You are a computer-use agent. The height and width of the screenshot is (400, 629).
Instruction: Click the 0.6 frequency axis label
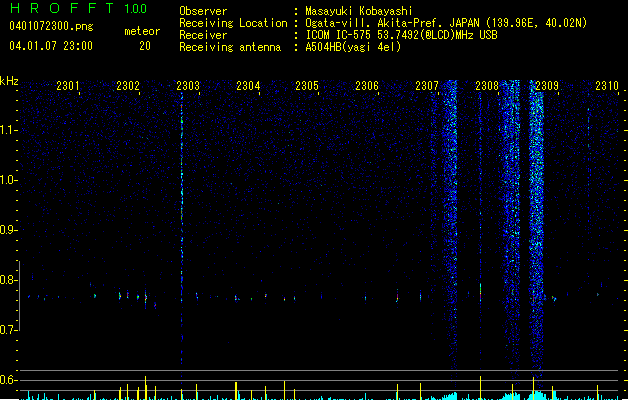(8, 380)
